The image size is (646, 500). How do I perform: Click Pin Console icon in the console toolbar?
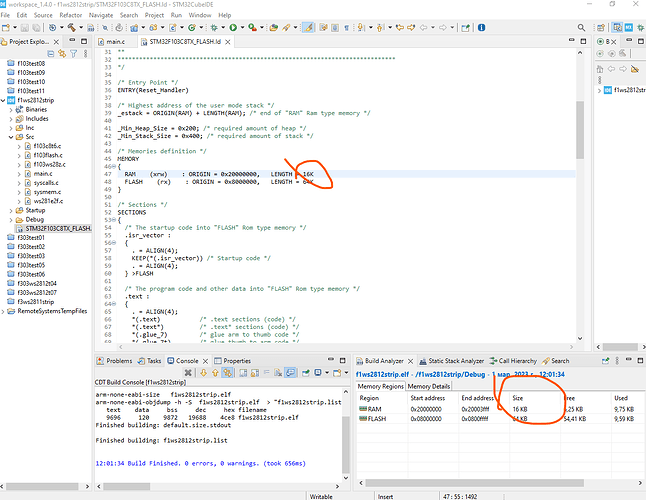[306, 373]
